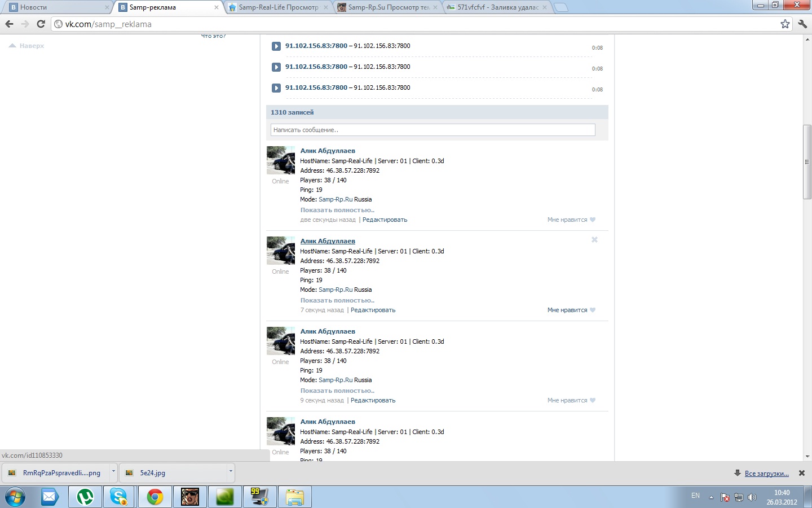Play the third 91.102.156.83:7800 audio track
The width and height of the screenshot is (812, 508).
(x=276, y=88)
